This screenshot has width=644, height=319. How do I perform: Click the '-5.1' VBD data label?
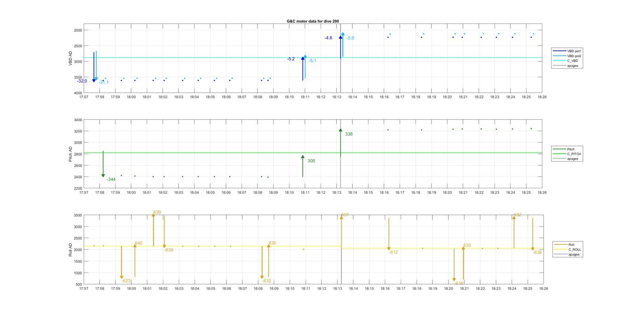312,61
